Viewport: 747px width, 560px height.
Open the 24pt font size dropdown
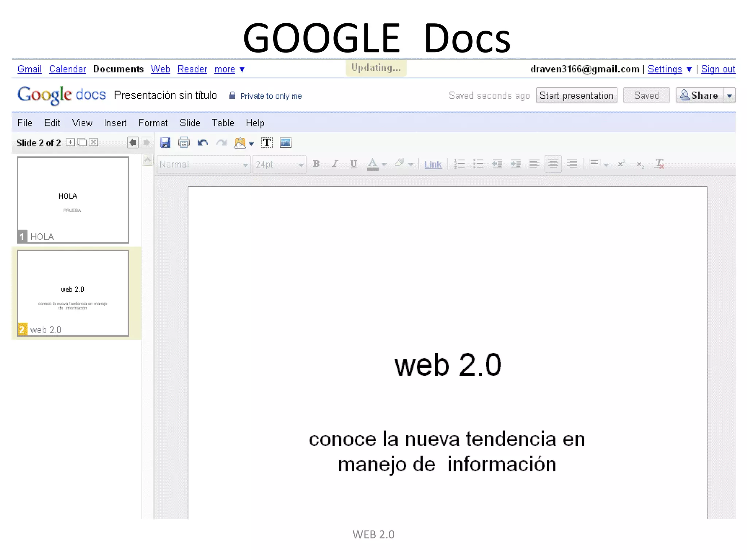[x=279, y=164]
